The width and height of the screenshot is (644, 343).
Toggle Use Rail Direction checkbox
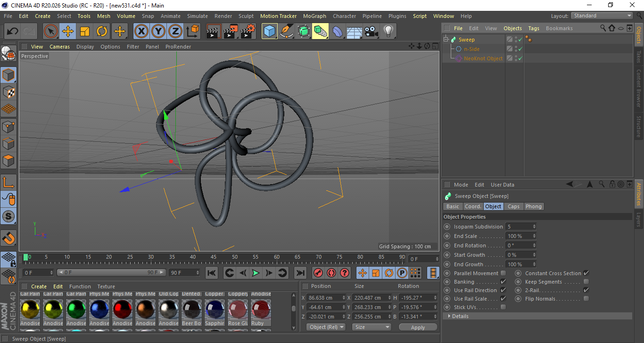pyautogui.click(x=503, y=290)
